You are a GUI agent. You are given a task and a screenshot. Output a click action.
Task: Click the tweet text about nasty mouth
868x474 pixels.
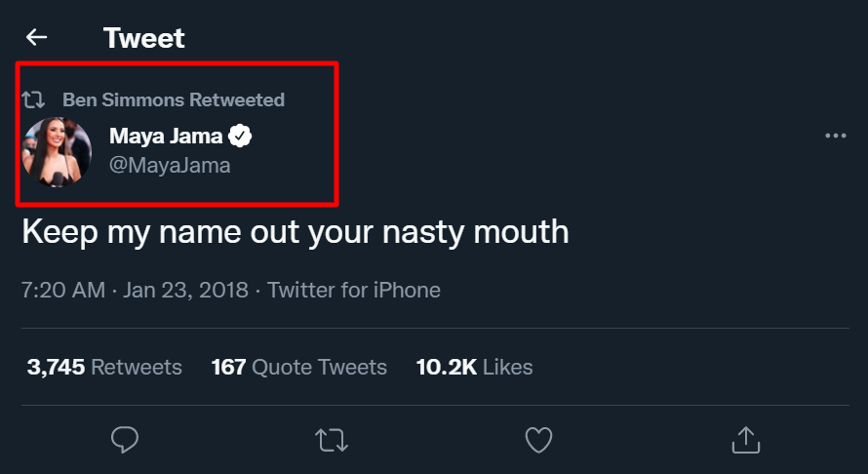tap(295, 231)
